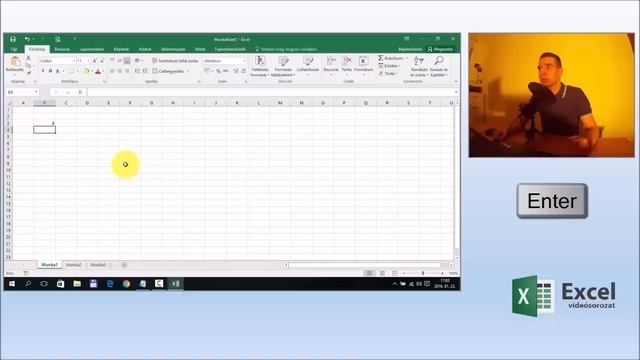Click the Format Painter brush icon

click(29, 72)
